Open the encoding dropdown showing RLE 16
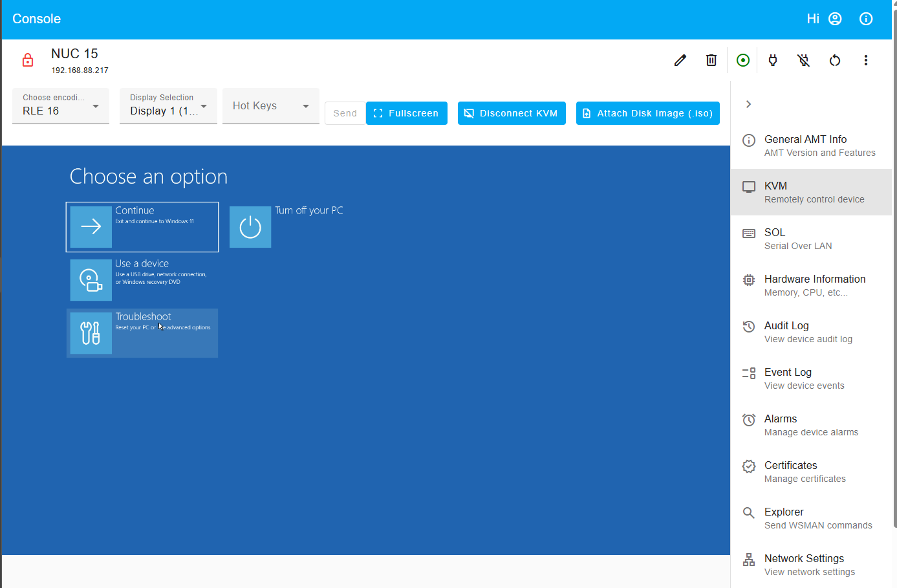 point(60,106)
